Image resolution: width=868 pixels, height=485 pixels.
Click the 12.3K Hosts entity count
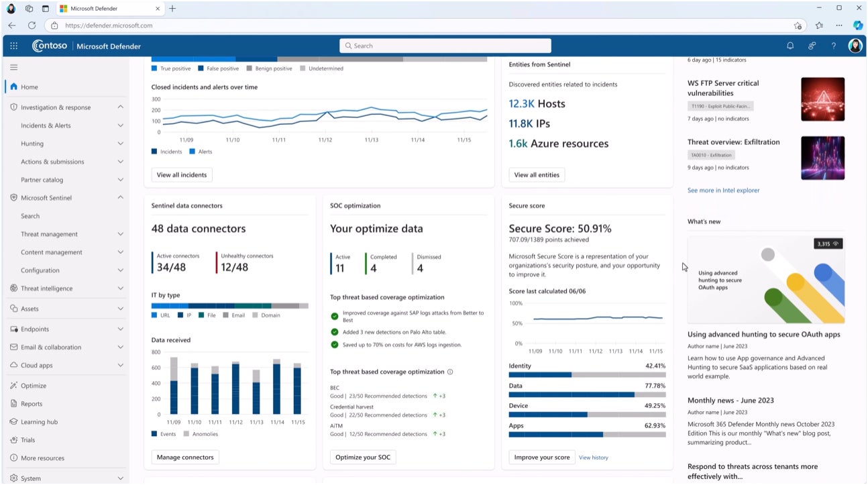coord(537,104)
